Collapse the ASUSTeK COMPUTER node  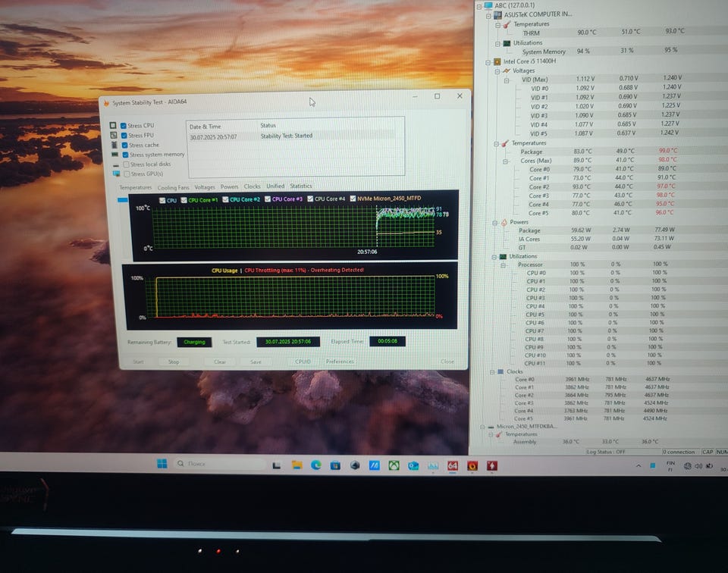pos(488,15)
